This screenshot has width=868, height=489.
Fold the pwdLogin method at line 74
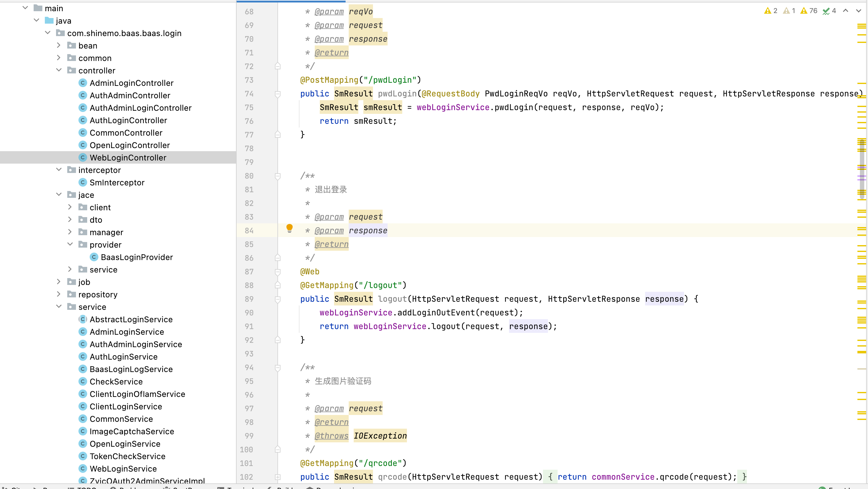point(278,94)
